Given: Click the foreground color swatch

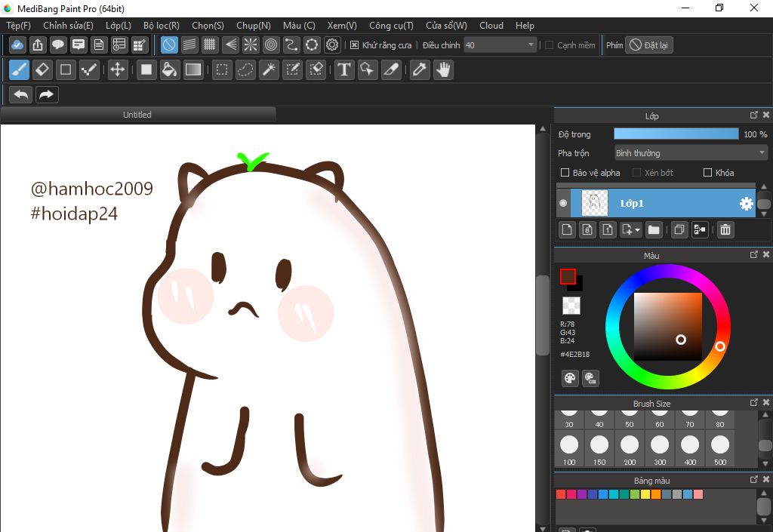Looking at the screenshot, I should click(568, 276).
